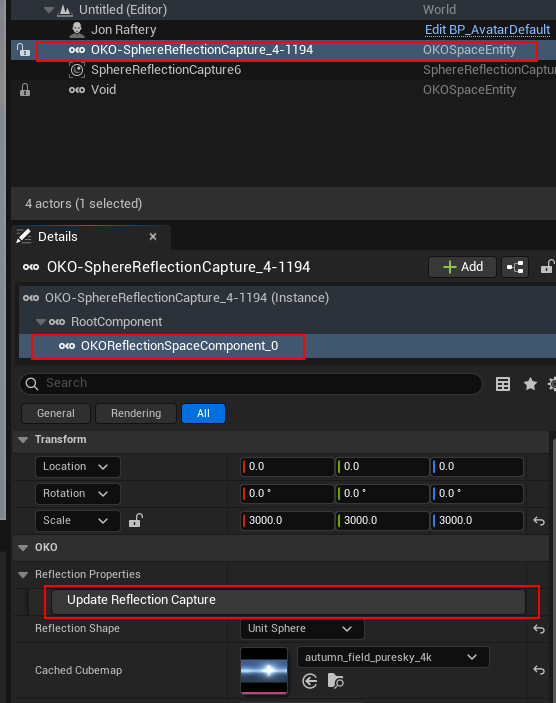The width and height of the screenshot is (556, 703).
Task: Close the Details tab
Action: click(x=153, y=236)
